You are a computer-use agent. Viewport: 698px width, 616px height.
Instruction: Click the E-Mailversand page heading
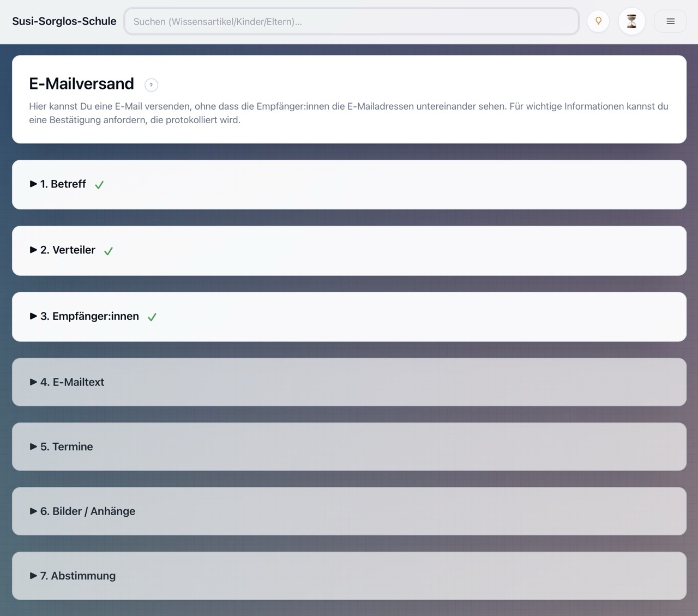(x=81, y=84)
